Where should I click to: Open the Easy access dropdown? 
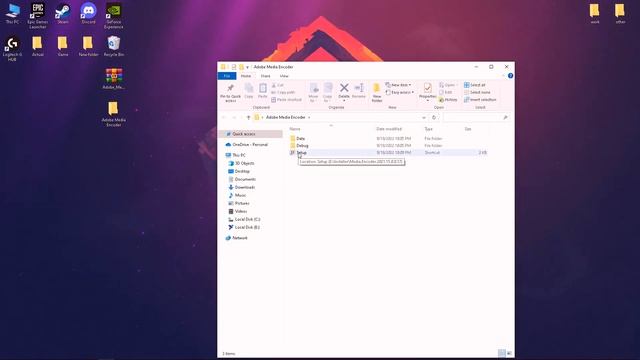(x=400, y=92)
